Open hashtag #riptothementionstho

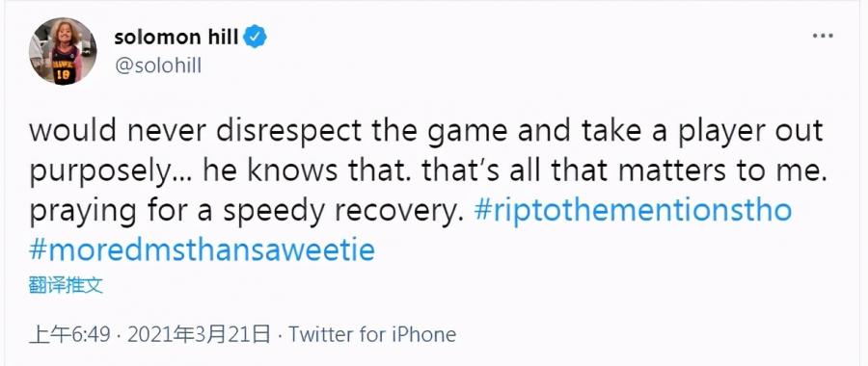pos(633,211)
